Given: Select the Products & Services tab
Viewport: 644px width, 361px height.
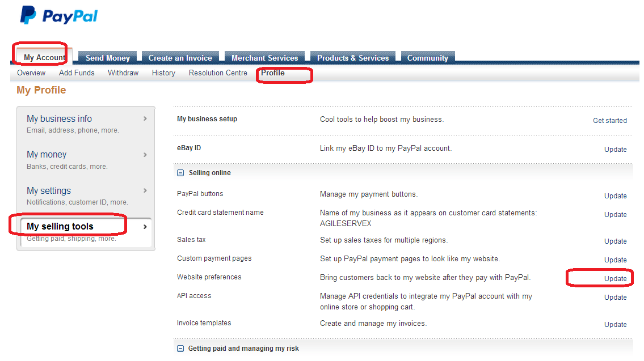Looking at the screenshot, I should click(x=353, y=58).
